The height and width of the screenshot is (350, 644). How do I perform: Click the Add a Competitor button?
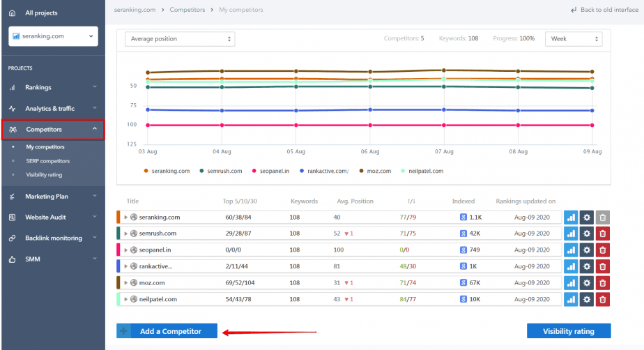point(167,331)
